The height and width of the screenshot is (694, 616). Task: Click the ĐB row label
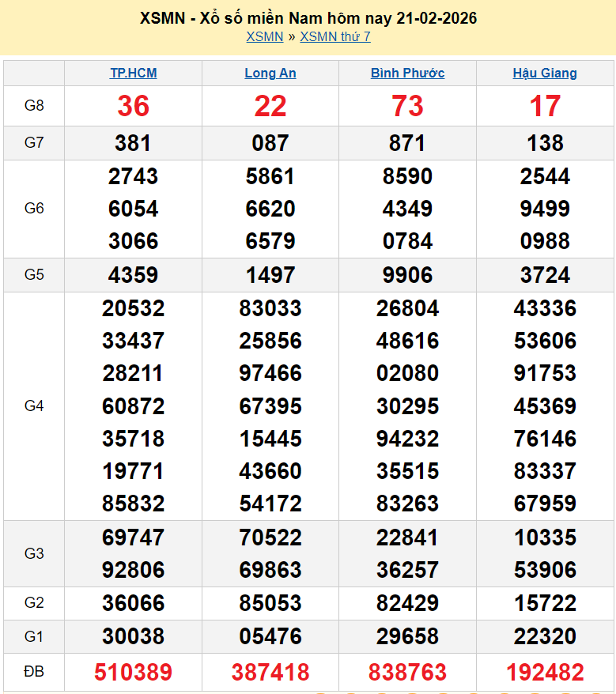(34, 672)
